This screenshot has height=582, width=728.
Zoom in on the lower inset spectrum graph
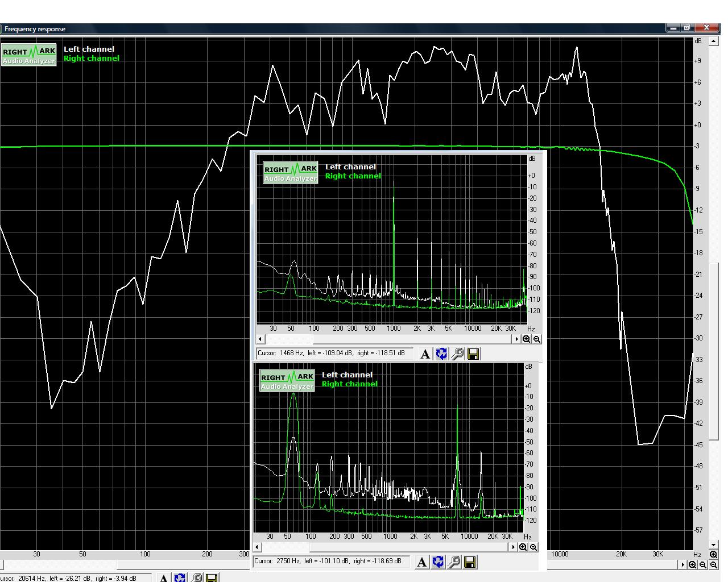coord(523,547)
